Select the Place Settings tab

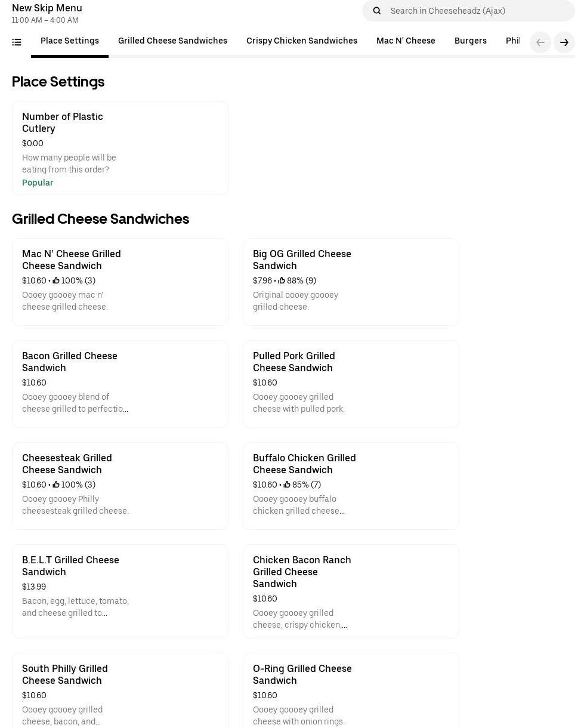pos(70,41)
